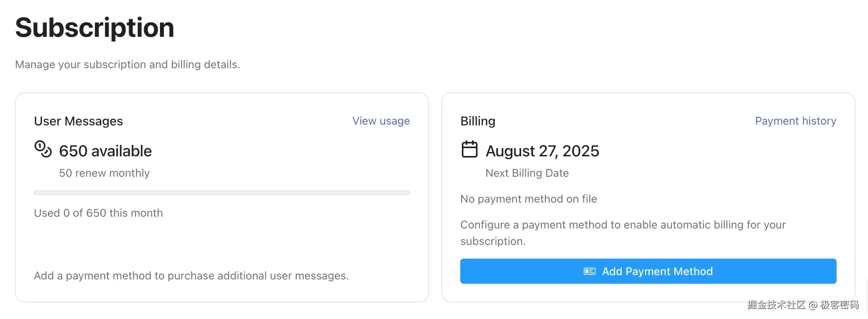Click the August 27, 2025 date
Screen dimensions: 868x319
click(x=542, y=151)
